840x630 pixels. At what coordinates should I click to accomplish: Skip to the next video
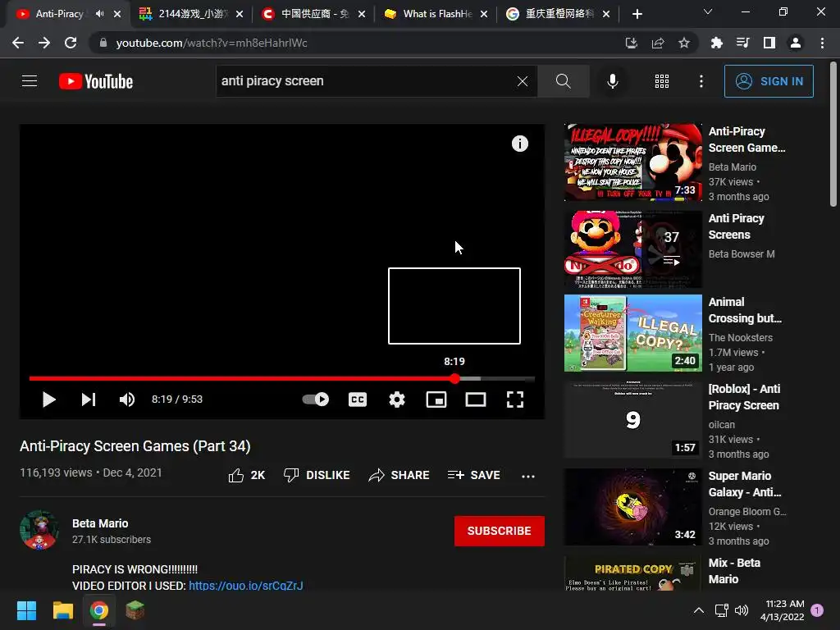pyautogui.click(x=89, y=399)
